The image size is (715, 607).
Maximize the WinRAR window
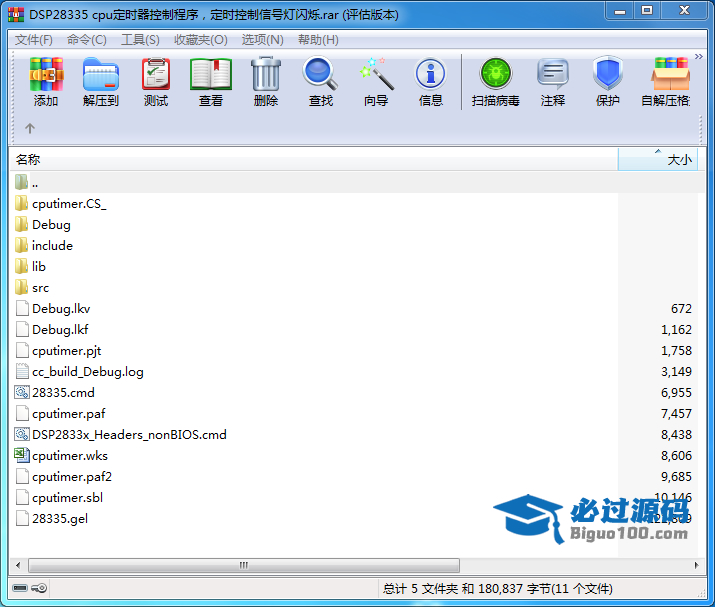[x=647, y=10]
